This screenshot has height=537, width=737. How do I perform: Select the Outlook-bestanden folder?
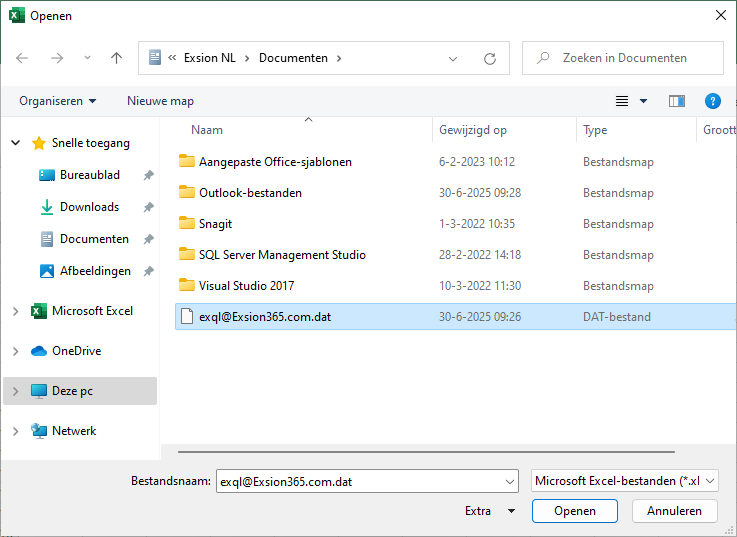pos(250,193)
